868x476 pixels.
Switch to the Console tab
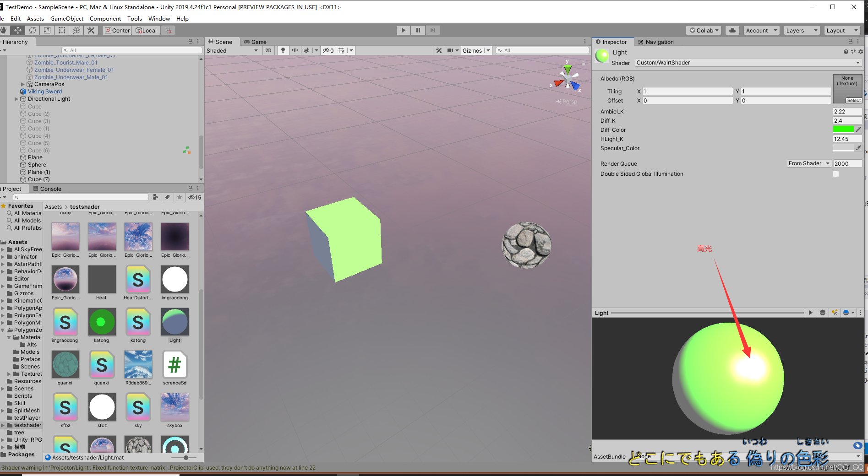(x=47, y=189)
